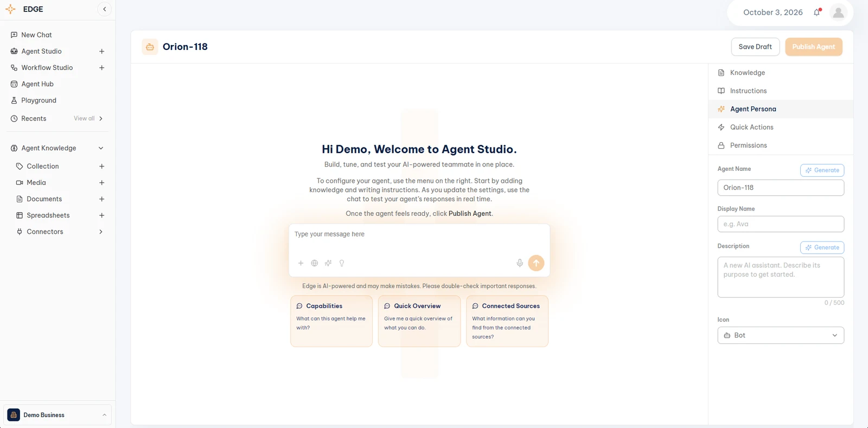Add a new Collection with the plus icon
868x428 pixels.
(101, 167)
